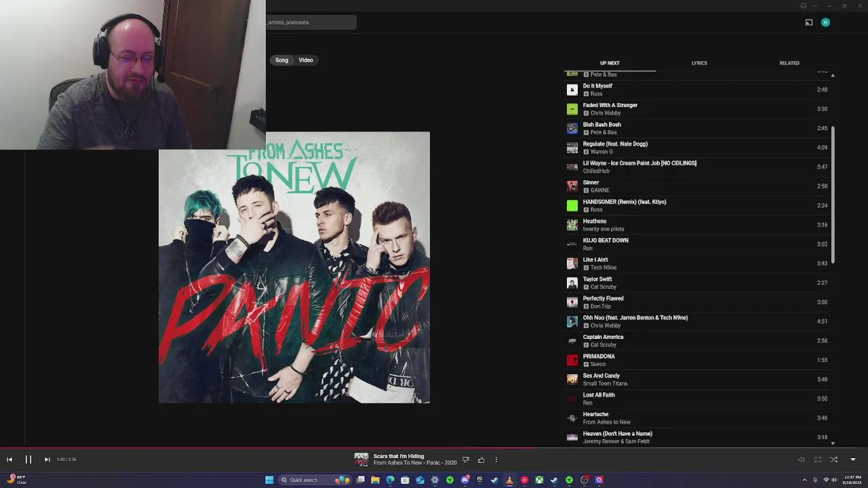868x488 pixels.
Task: Play KUJO BEAT DOWN by Ren
Action: [697, 244]
